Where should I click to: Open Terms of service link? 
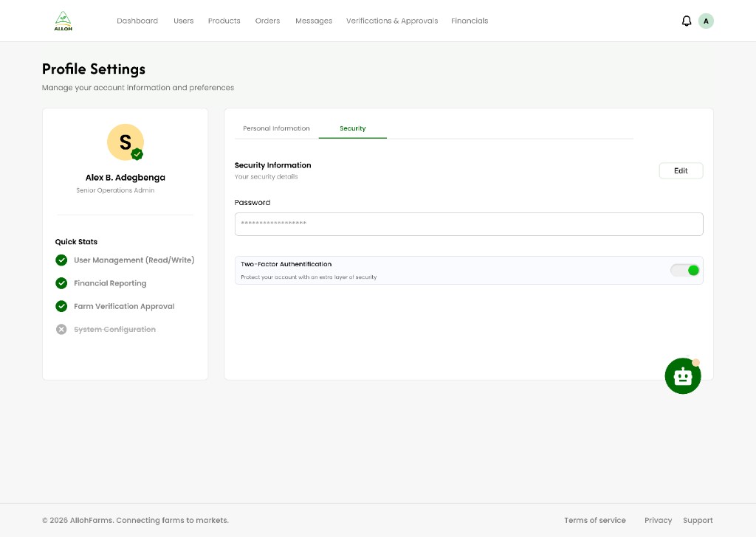click(x=595, y=520)
